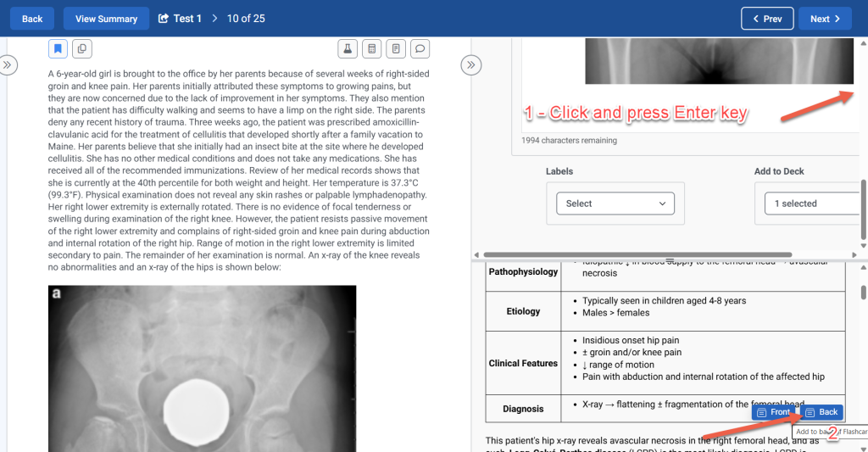Expand the left sidebar with double chevron
The height and width of the screenshot is (452, 868).
pos(8,64)
